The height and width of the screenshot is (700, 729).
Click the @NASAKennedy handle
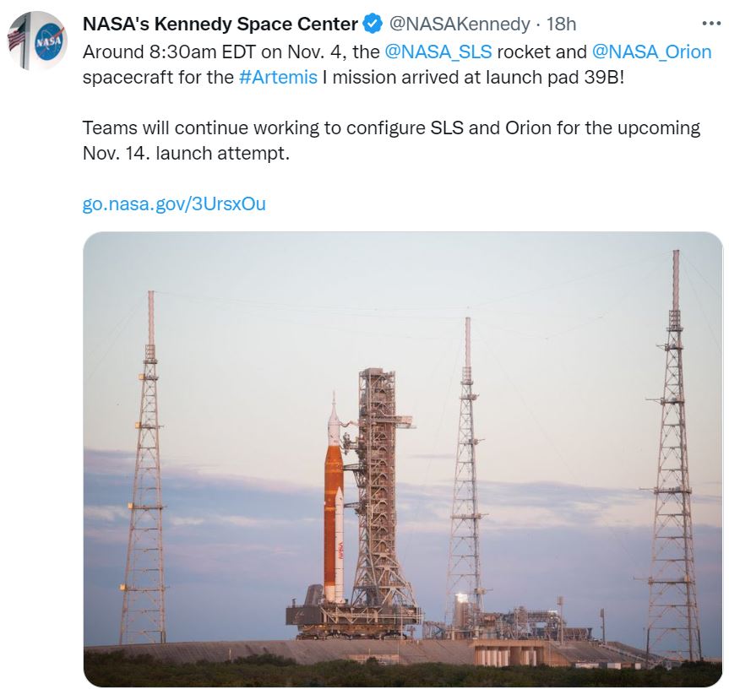[460, 24]
